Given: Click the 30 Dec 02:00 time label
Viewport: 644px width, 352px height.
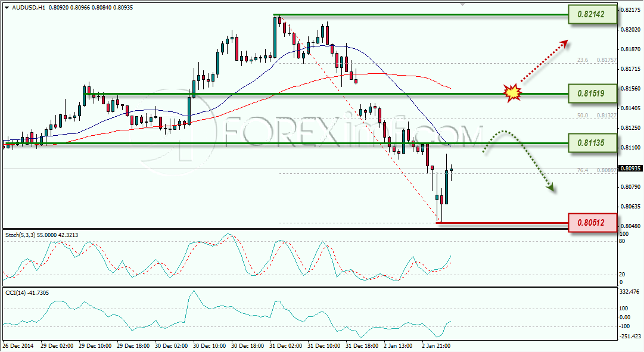Looking at the screenshot, I should [171, 346].
